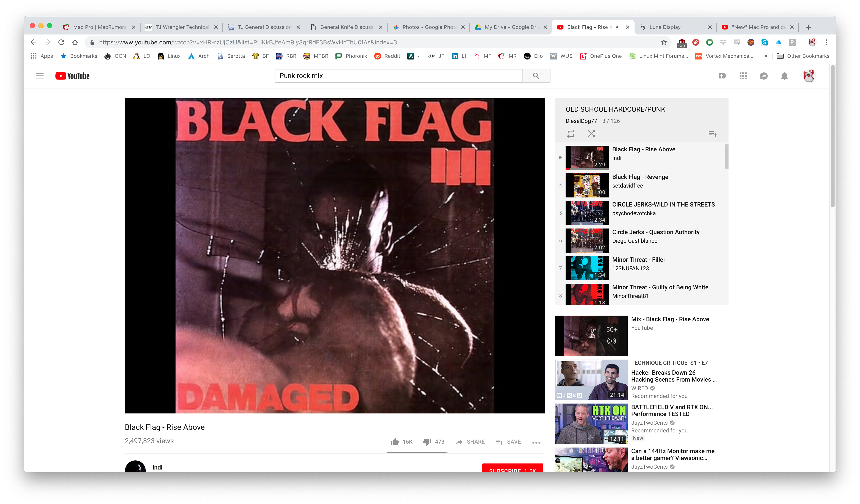Open the Skype extension icon
The image size is (860, 504).
[765, 42]
